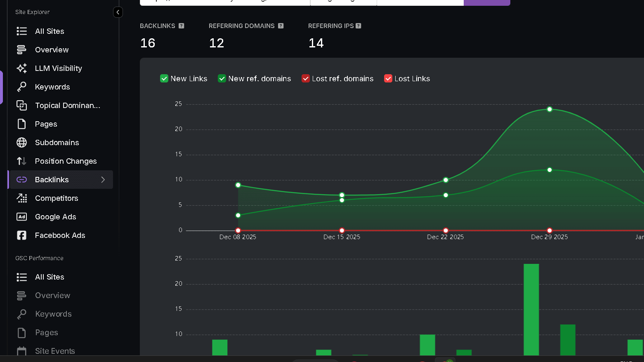
Task: Click the Keywords key icon in Site Explorer
Action: pos(21,87)
